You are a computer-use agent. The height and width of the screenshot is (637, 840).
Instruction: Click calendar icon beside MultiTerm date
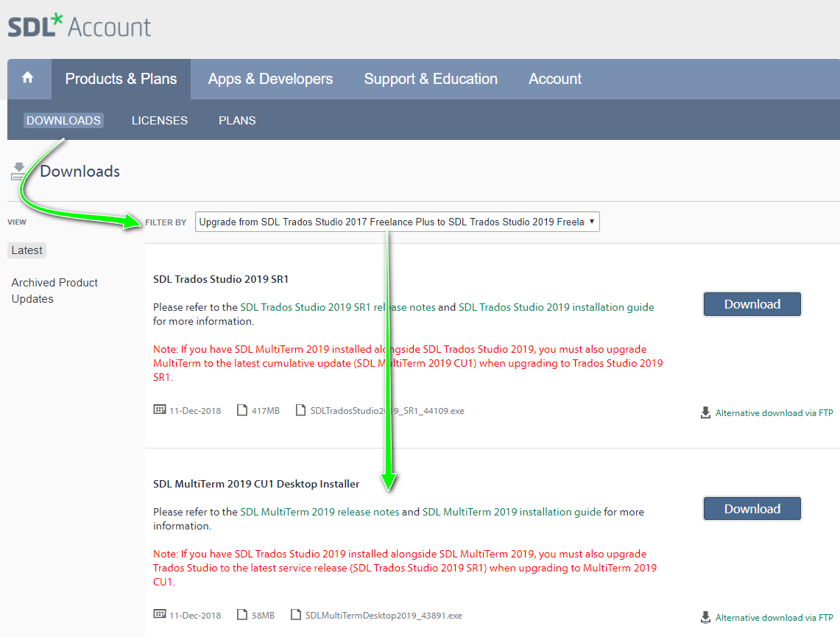pos(160,614)
